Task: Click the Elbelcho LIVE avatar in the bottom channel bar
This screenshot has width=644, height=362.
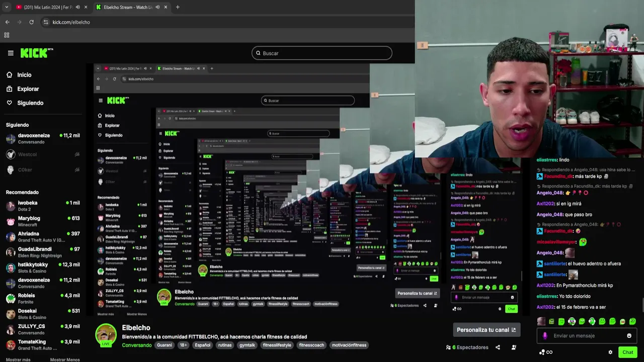Action: coord(106,335)
